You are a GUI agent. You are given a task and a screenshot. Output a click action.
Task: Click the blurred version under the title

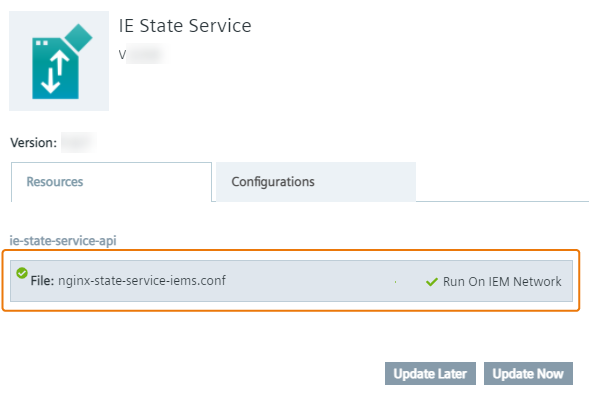[x=147, y=54]
